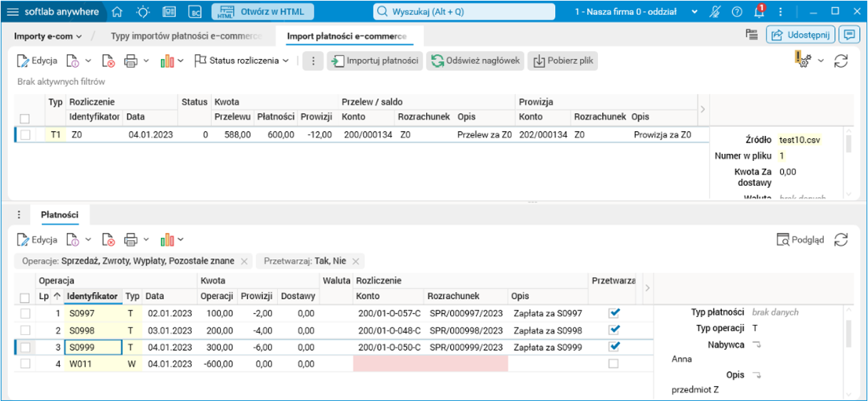Tick the row checkbox for S0998
868x401 pixels.
[x=25, y=330]
